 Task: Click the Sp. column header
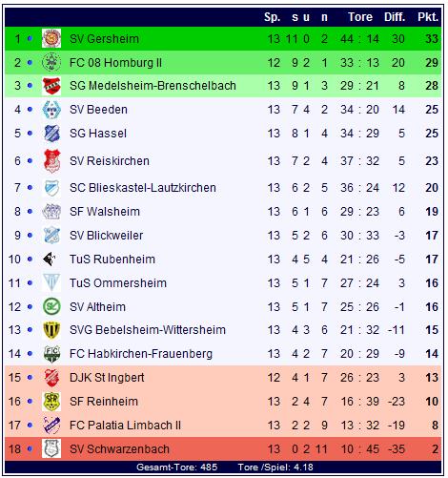tap(272, 16)
